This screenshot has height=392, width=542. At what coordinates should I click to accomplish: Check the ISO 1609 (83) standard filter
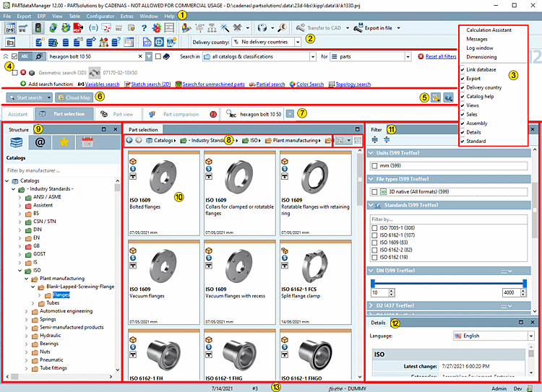tap(374, 243)
